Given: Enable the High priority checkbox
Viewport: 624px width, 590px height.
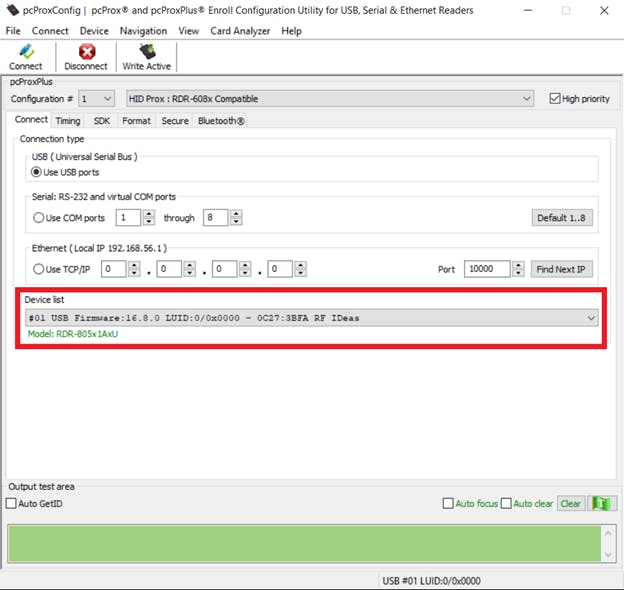Looking at the screenshot, I should [x=555, y=99].
